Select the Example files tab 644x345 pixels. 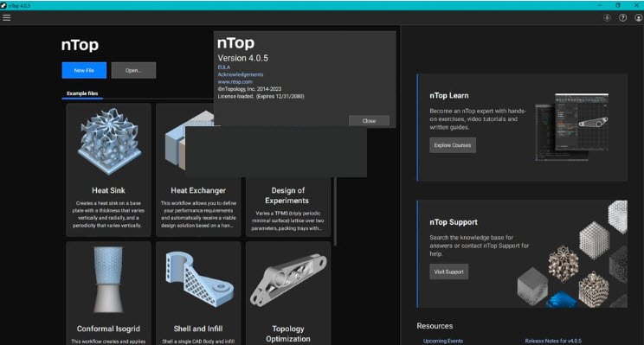[x=82, y=93]
